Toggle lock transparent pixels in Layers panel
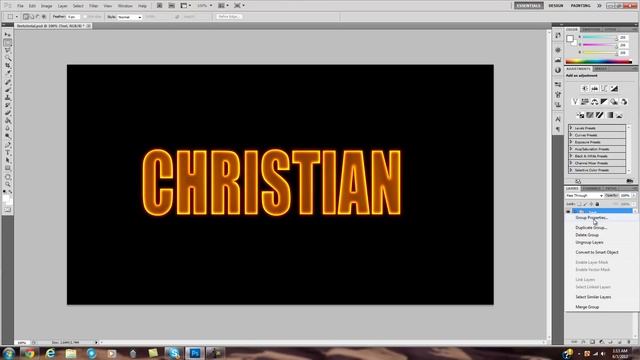 click(579, 204)
